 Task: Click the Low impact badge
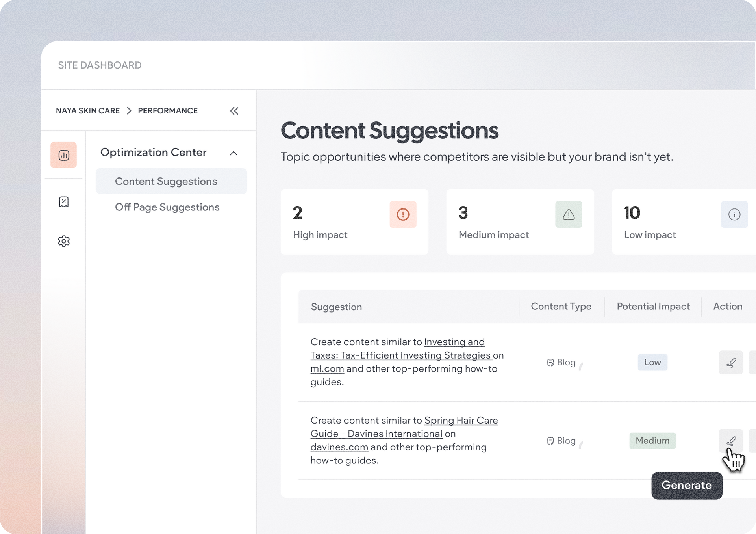652,363
